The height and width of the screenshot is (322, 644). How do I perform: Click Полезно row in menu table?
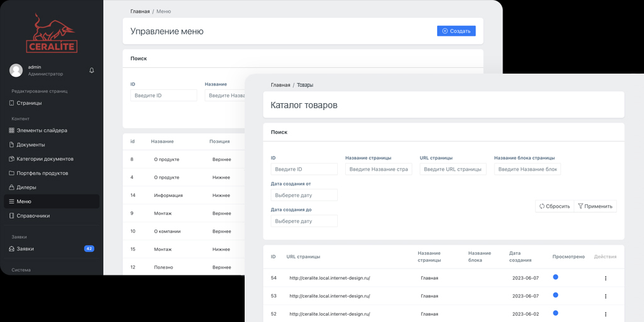click(x=164, y=267)
